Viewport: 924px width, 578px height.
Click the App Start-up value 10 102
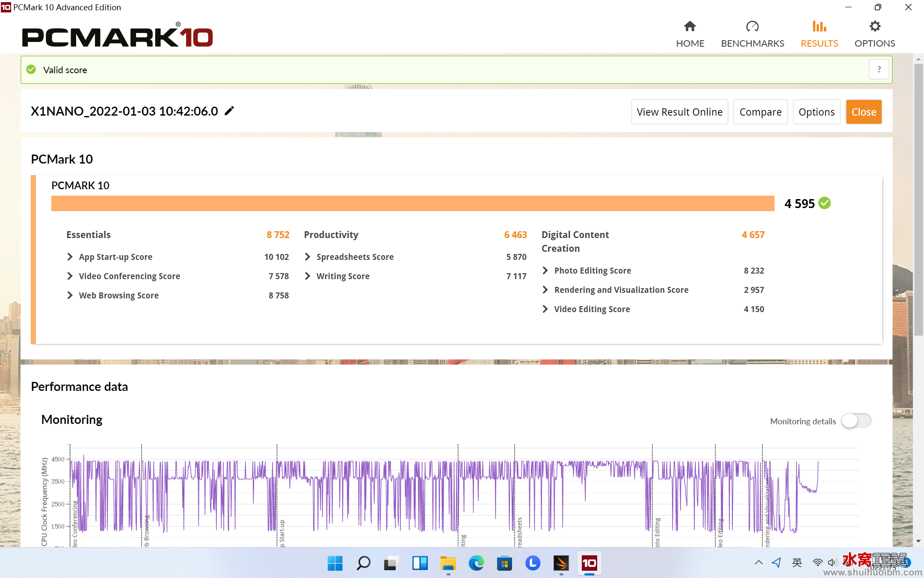(x=276, y=257)
